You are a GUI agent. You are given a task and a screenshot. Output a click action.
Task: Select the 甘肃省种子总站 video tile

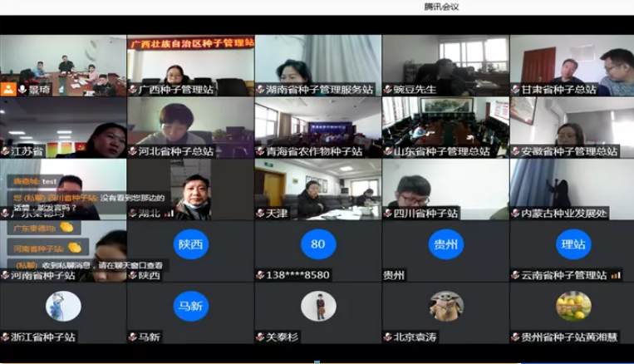pos(573,65)
